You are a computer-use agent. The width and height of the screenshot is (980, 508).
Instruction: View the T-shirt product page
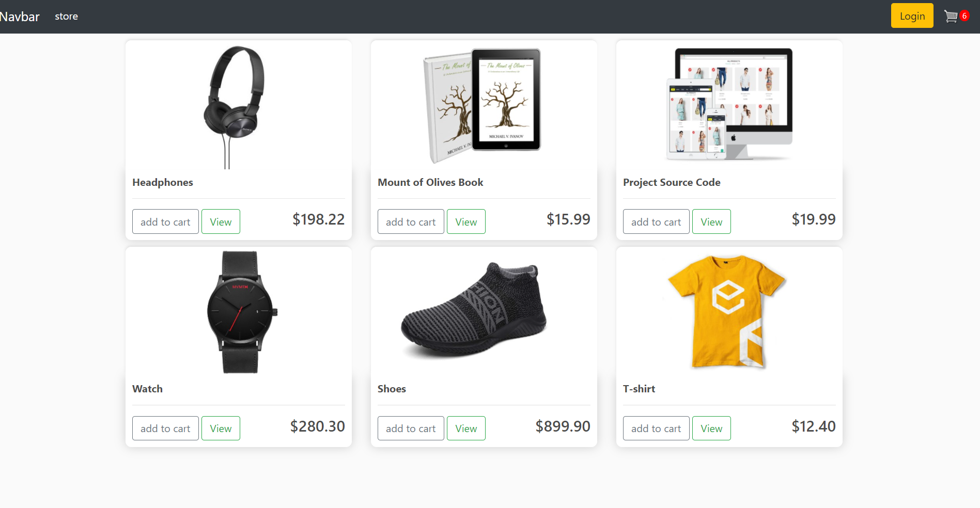(711, 428)
